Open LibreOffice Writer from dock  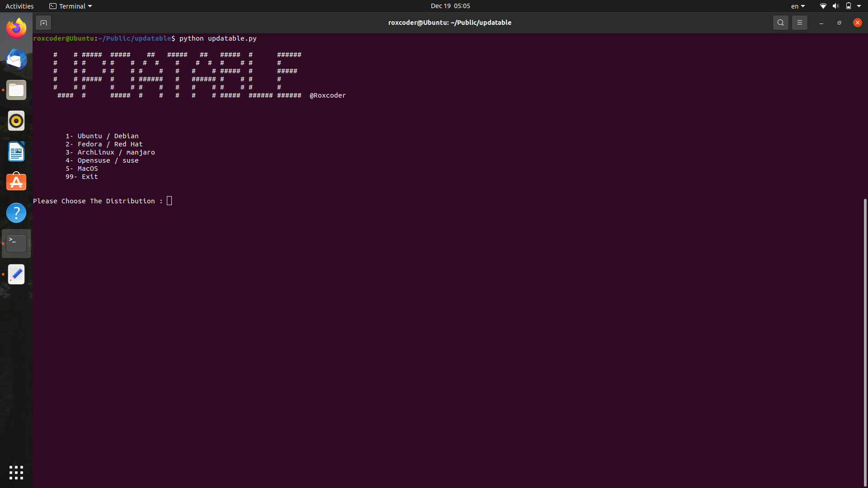(x=16, y=152)
